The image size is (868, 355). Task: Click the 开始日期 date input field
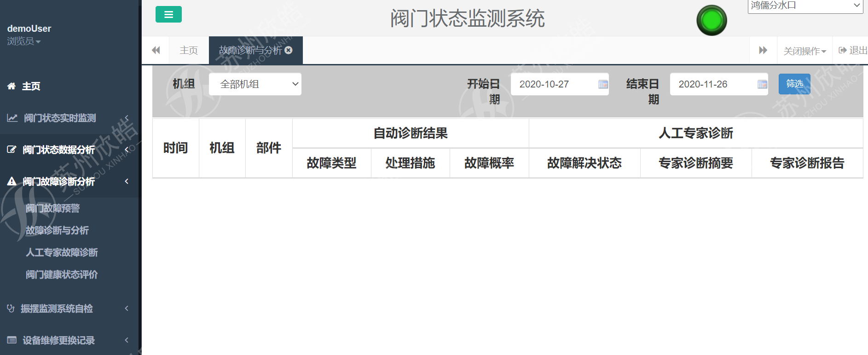pyautogui.click(x=560, y=84)
